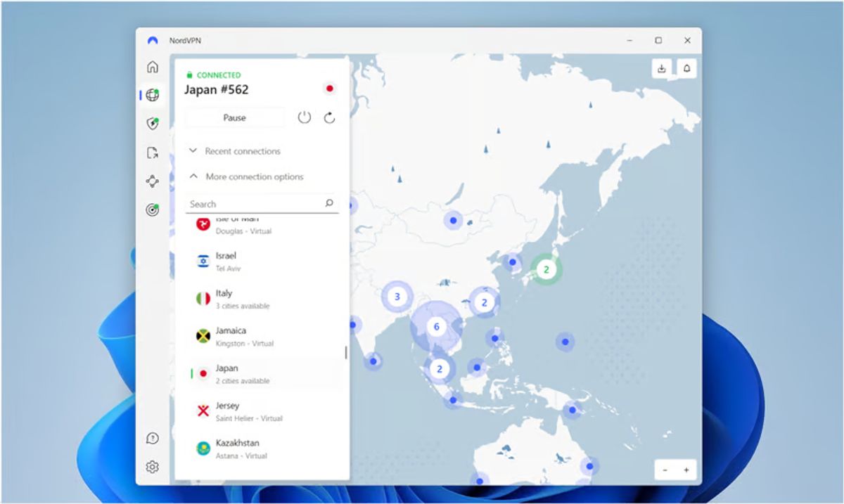Open the file share icon in sidebar

click(x=153, y=153)
